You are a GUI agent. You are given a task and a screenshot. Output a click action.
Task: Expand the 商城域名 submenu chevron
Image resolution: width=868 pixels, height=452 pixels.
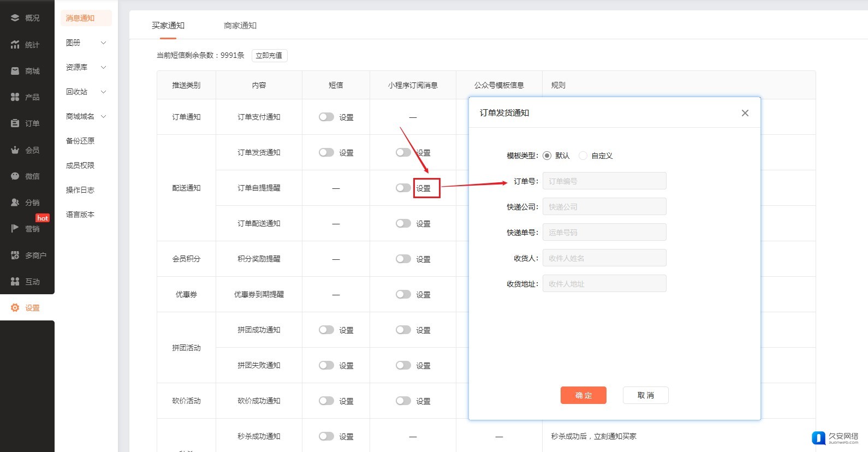coord(103,116)
